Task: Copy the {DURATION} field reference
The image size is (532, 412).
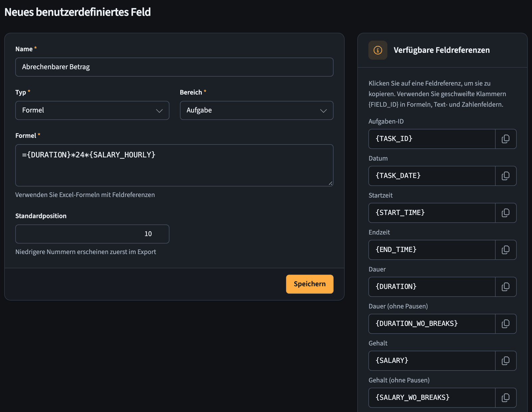Action: [x=506, y=287]
